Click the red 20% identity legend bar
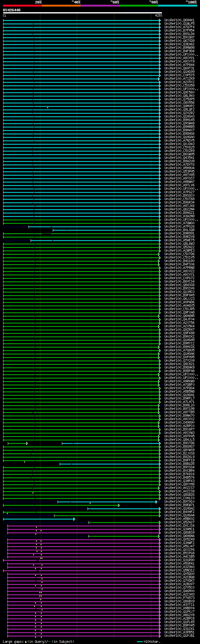Screen dimensions: 200x644 click(22, 6)
